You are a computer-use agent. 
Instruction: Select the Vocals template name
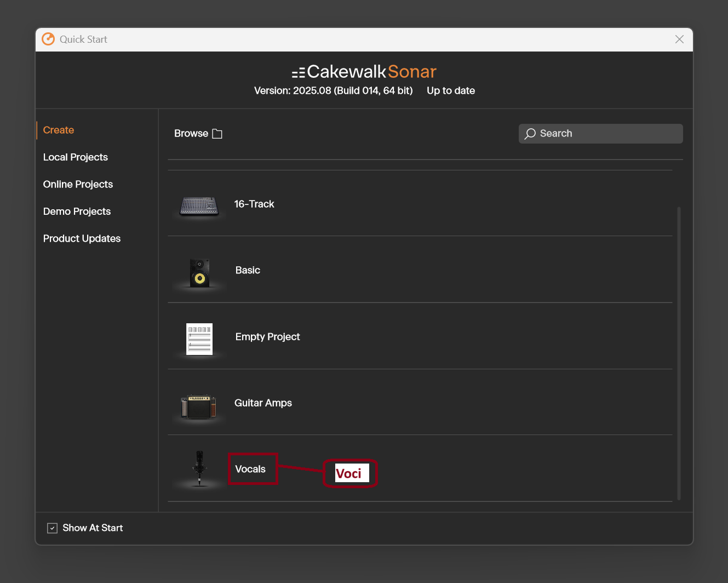click(x=250, y=469)
